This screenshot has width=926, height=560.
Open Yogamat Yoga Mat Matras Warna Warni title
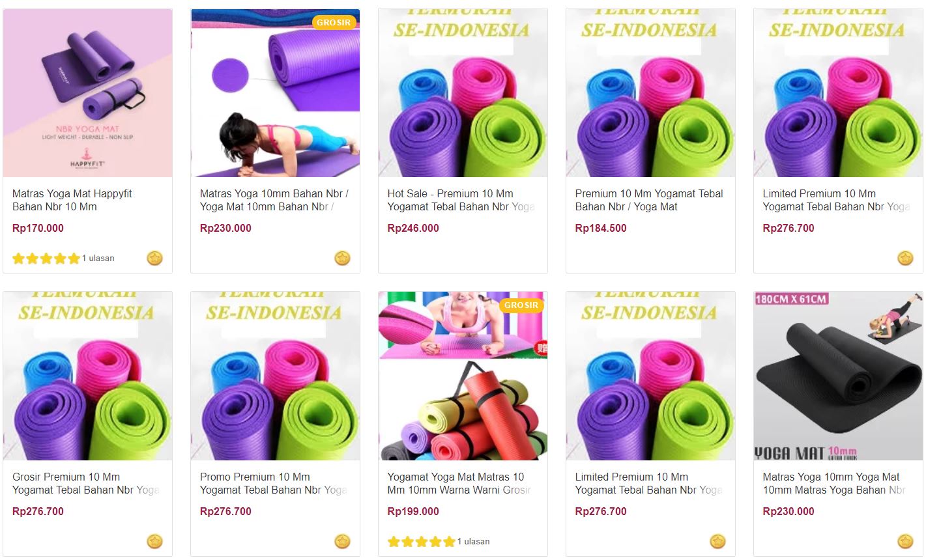click(x=459, y=483)
